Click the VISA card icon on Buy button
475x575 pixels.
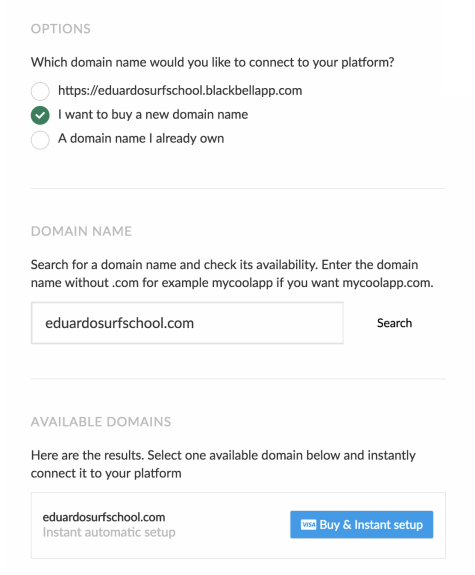pyautogui.click(x=308, y=524)
